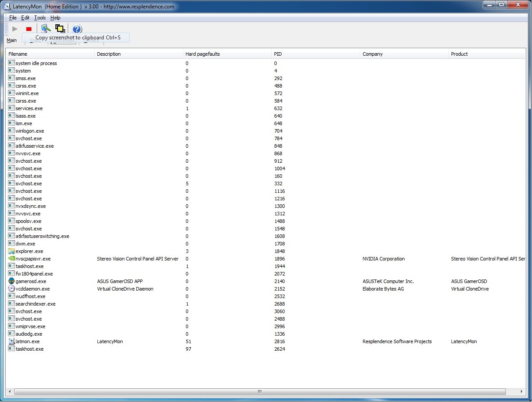Sort by the Company column header
The image size is (532, 402).
coord(405,54)
